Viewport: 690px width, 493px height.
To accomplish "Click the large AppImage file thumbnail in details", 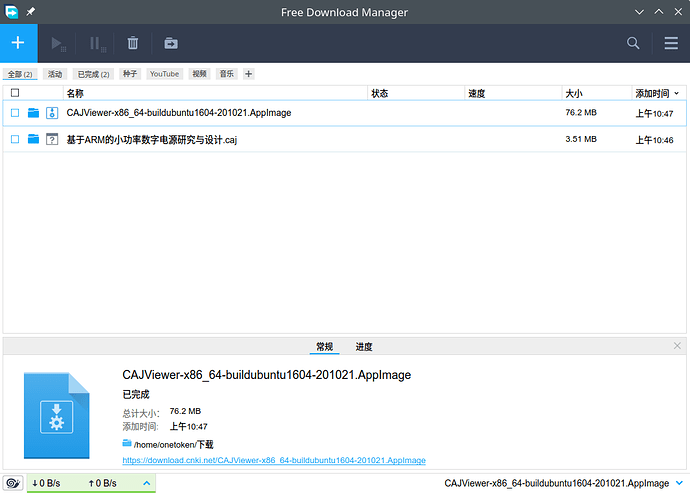I will point(56,416).
